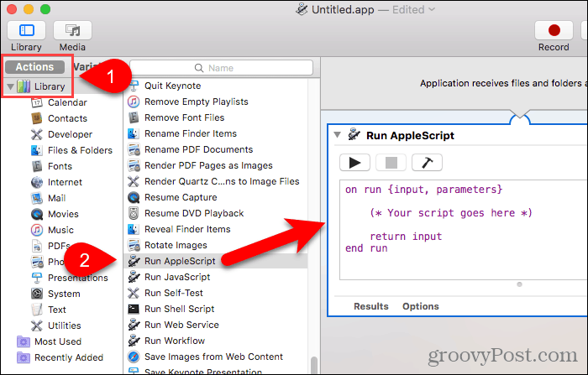Select the Calendar category icon
The width and height of the screenshot is (588, 375).
click(37, 102)
